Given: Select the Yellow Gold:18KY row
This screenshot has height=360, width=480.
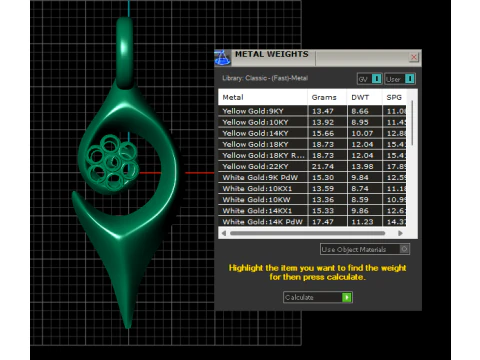Looking at the screenshot, I should coord(312,144).
